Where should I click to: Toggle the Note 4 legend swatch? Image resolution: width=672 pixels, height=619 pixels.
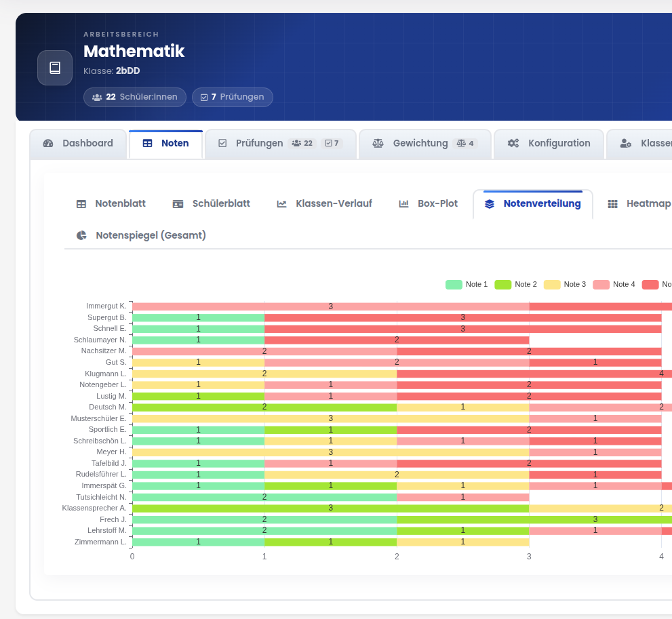coord(601,285)
